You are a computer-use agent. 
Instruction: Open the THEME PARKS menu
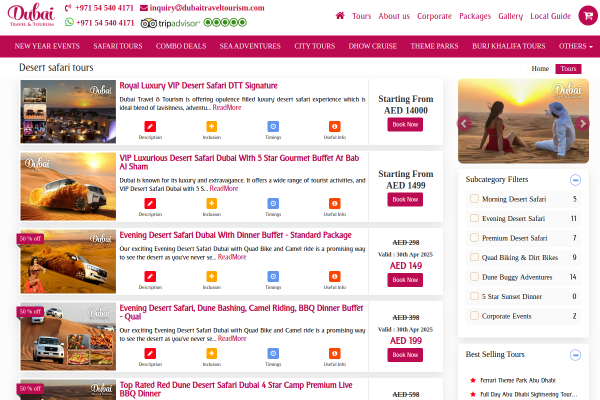pos(434,46)
